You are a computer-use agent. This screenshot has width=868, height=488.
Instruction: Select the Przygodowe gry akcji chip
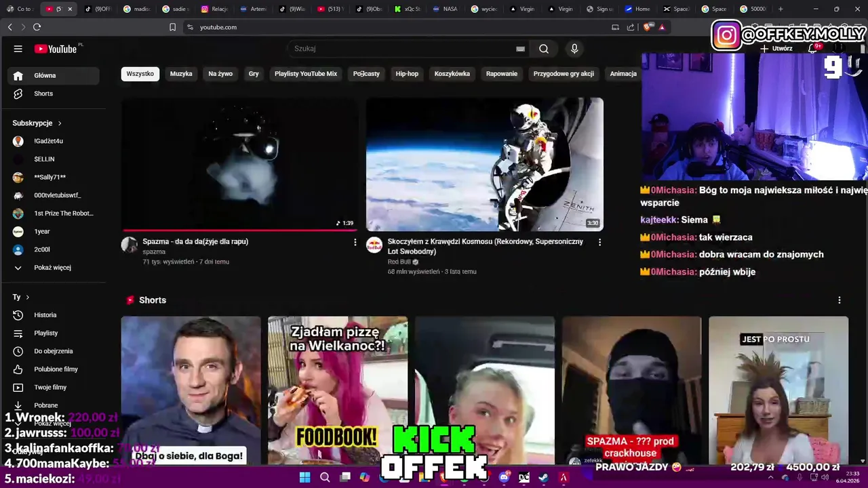[564, 74]
